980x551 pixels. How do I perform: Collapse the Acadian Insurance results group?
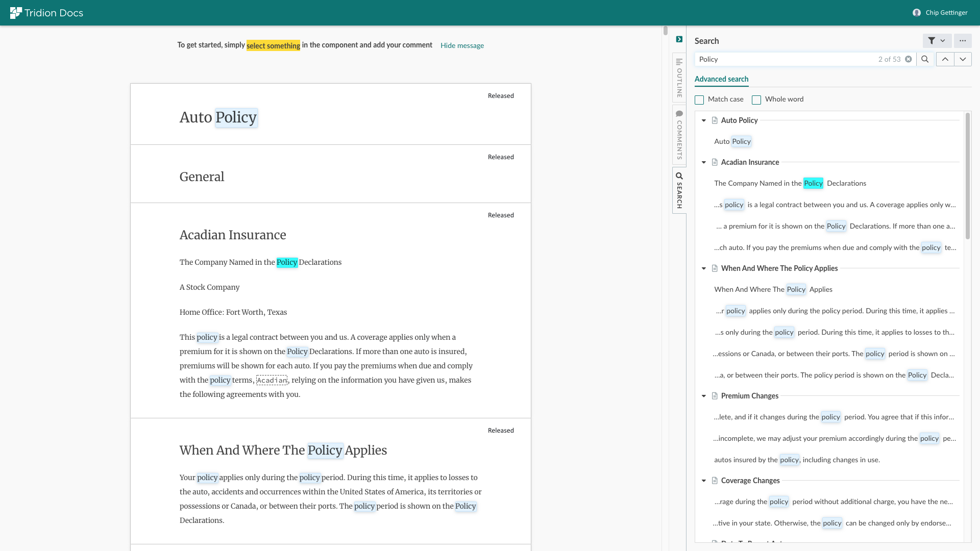(x=704, y=162)
